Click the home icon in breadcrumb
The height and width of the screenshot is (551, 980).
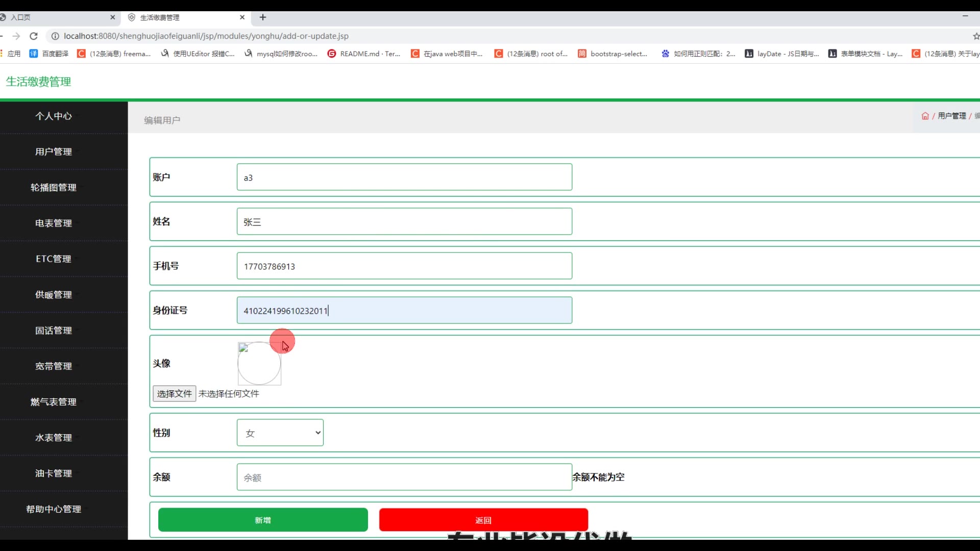925,116
